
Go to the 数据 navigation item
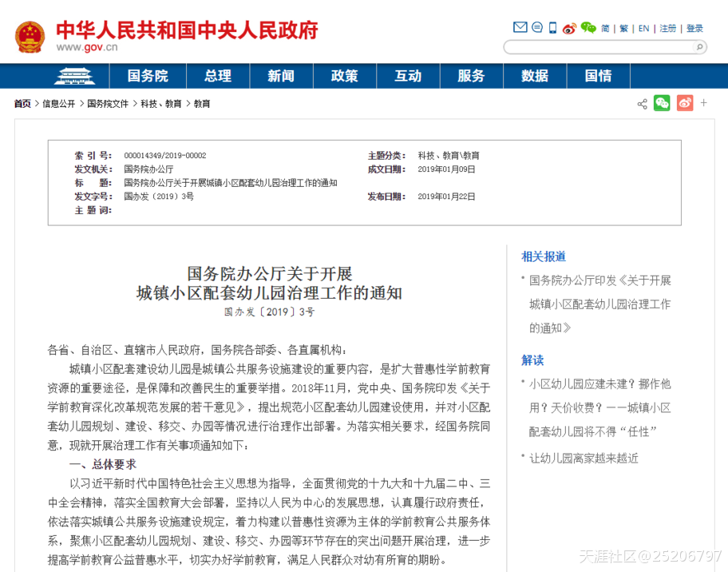534,76
